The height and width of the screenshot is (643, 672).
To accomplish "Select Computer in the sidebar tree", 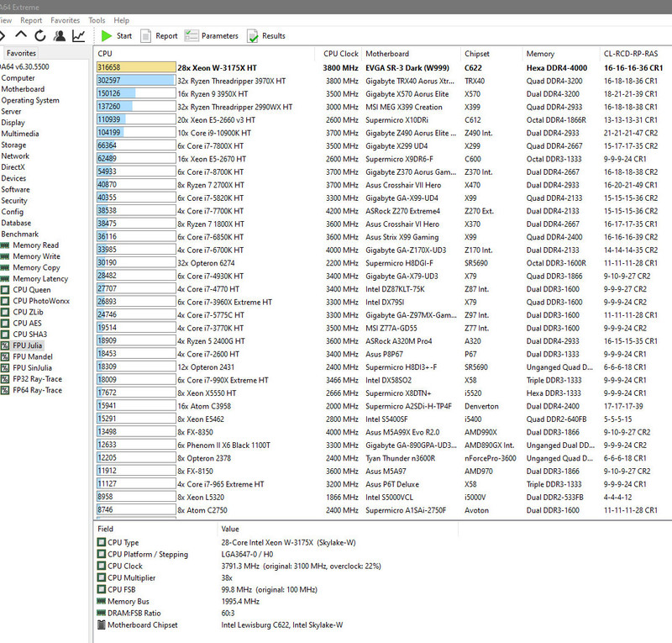I will (x=18, y=78).
